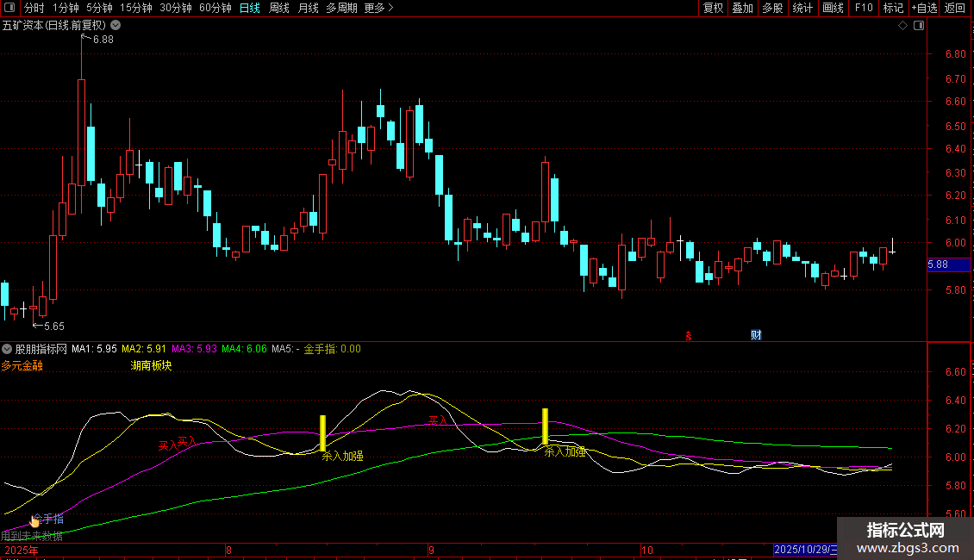974x560 pixels.
Task: Click the second yellow 杀入加强 signal bar
Action: 545,426
